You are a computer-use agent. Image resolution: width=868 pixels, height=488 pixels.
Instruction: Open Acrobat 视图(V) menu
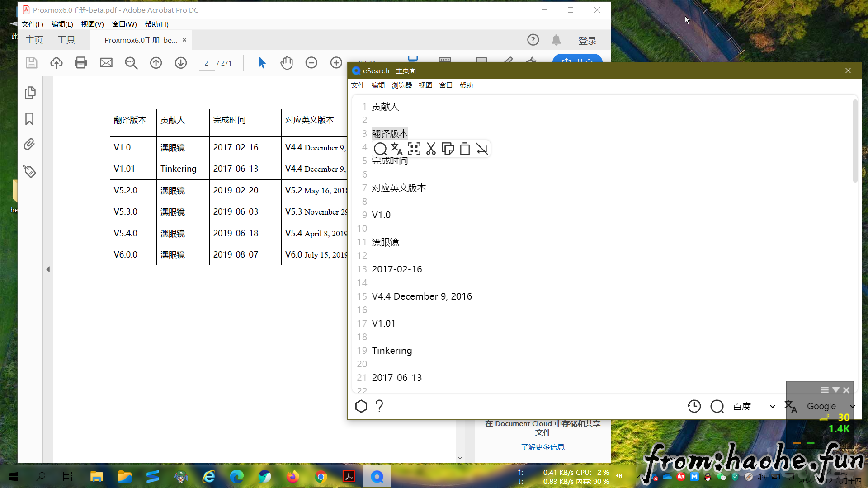(92, 24)
